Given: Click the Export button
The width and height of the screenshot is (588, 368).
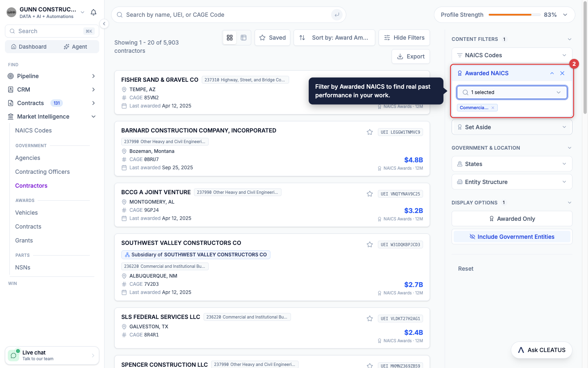Looking at the screenshot, I should tap(411, 56).
